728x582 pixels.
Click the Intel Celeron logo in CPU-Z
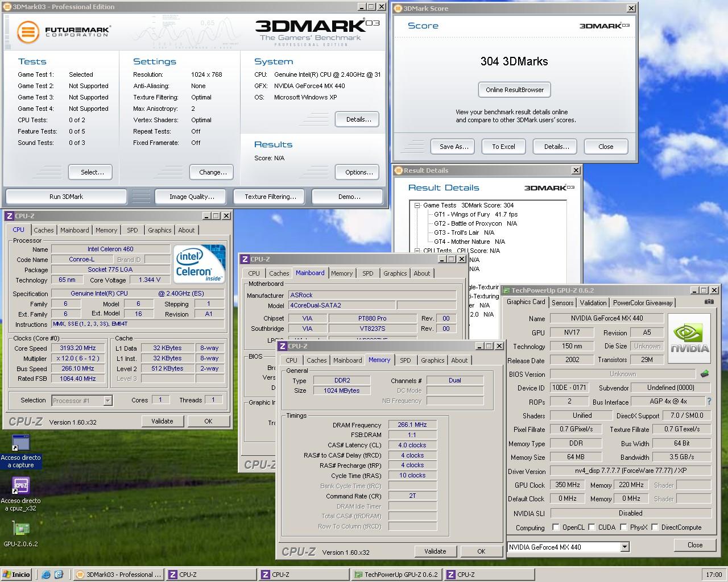200,264
